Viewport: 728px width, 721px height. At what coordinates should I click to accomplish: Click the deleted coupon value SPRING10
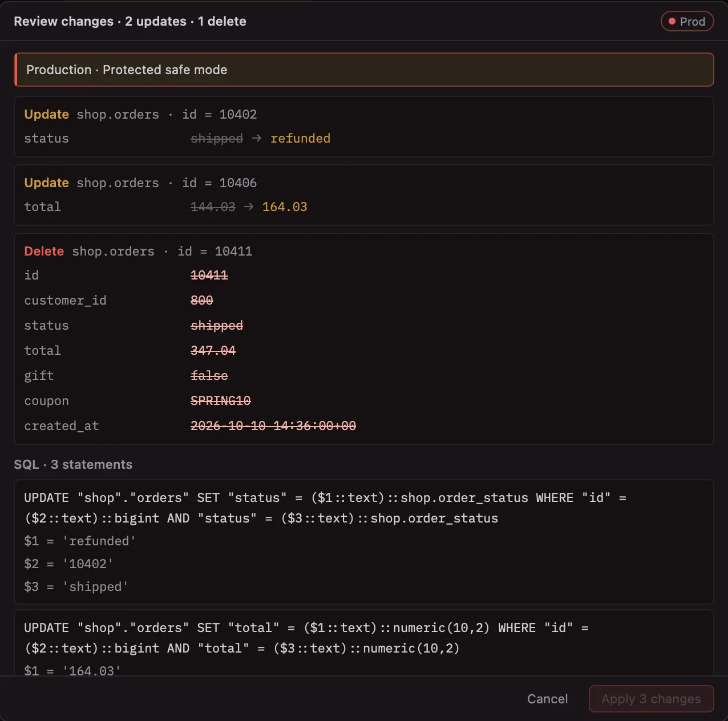(x=221, y=401)
